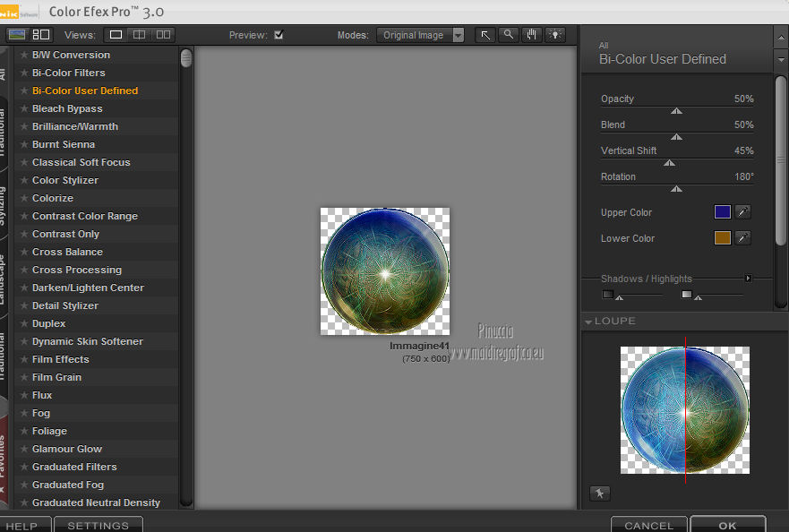Select Bi-Color User Defined filter
Image resolution: width=789 pixels, height=532 pixels.
click(x=85, y=90)
